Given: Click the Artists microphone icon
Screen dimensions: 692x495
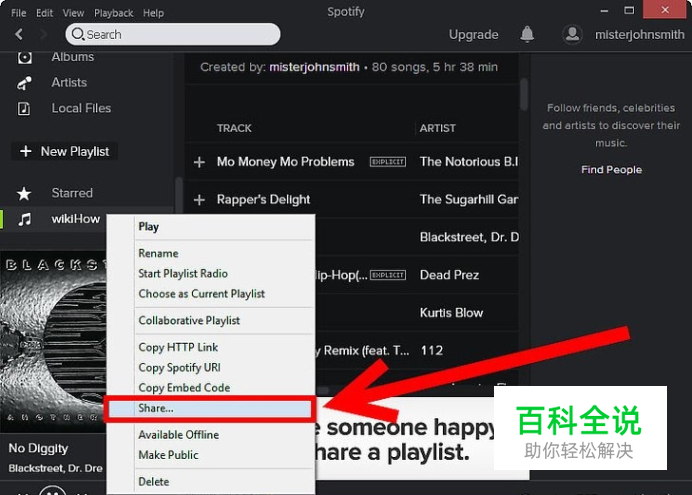Looking at the screenshot, I should (24, 82).
